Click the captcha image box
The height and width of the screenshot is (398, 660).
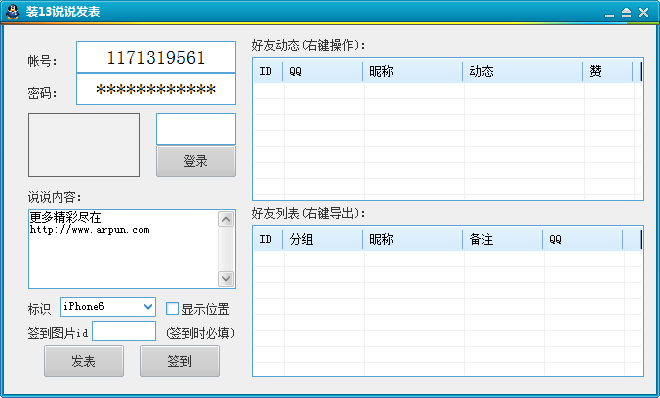click(x=84, y=145)
